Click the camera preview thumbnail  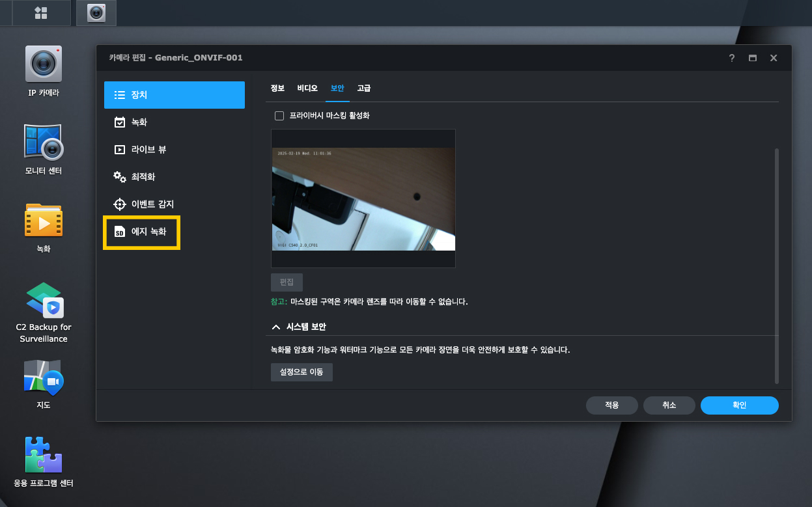point(363,199)
